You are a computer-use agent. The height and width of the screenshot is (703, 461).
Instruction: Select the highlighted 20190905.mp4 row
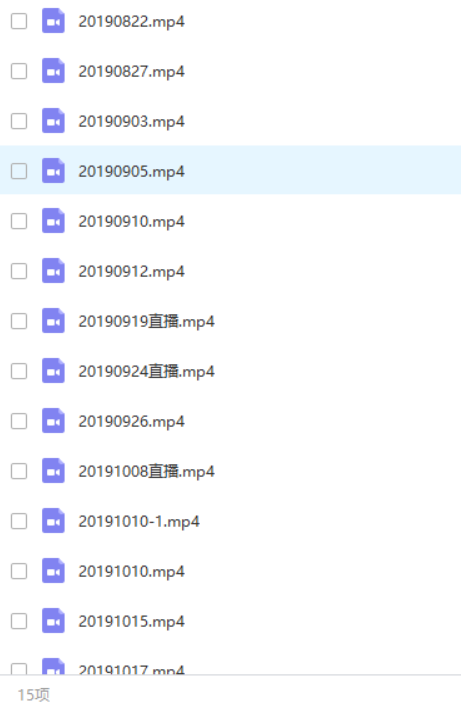230,170
